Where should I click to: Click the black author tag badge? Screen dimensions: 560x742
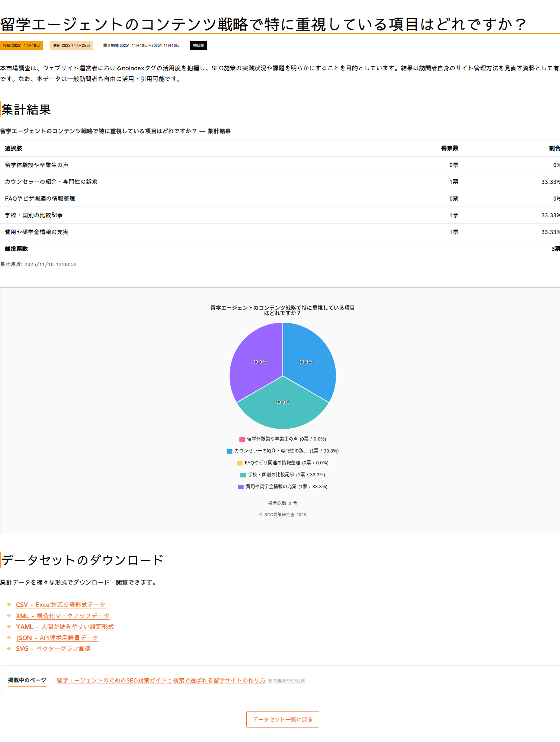pyautogui.click(x=198, y=45)
